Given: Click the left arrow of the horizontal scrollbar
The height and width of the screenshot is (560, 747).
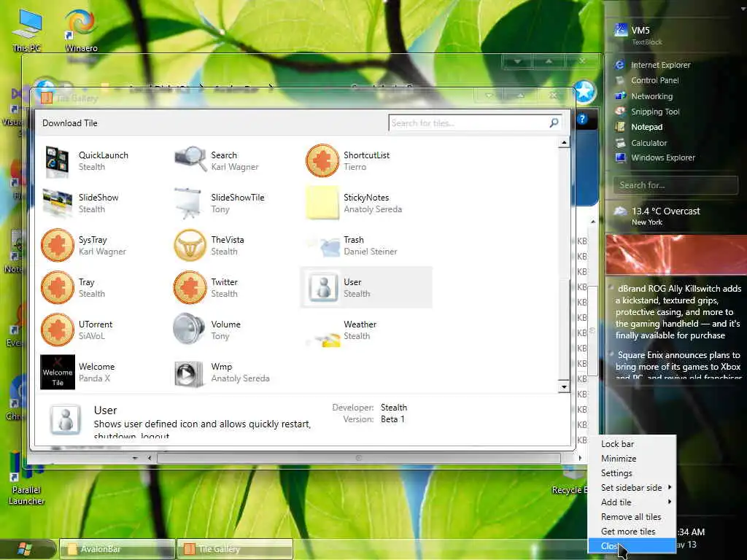Looking at the screenshot, I should (149, 458).
